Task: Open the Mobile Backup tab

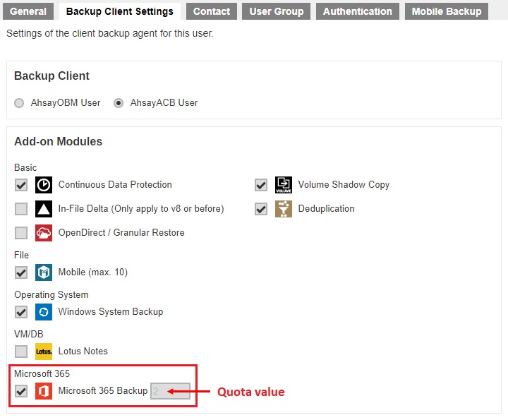Action: [x=447, y=11]
